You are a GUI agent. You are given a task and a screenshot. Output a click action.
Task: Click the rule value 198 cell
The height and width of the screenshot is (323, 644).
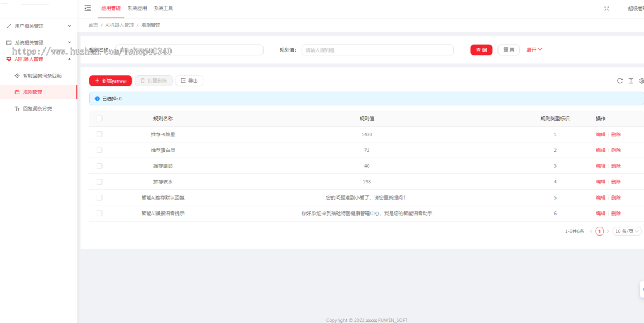(367, 182)
